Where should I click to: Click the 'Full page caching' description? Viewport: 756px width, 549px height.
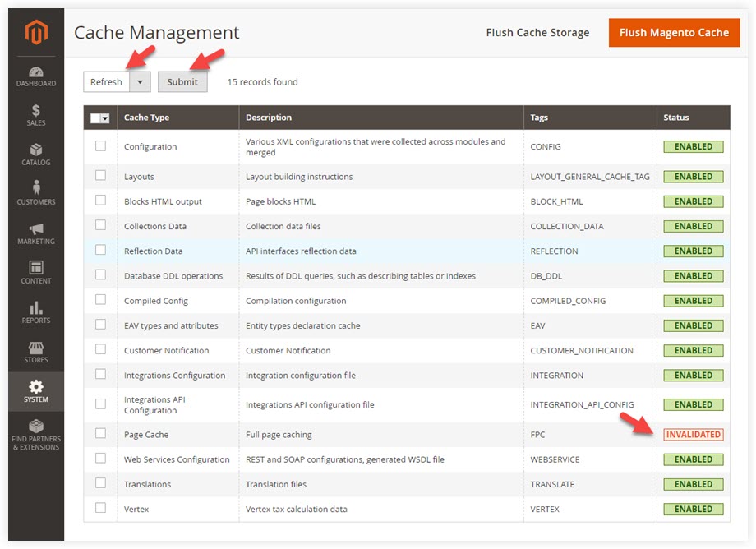(279, 435)
